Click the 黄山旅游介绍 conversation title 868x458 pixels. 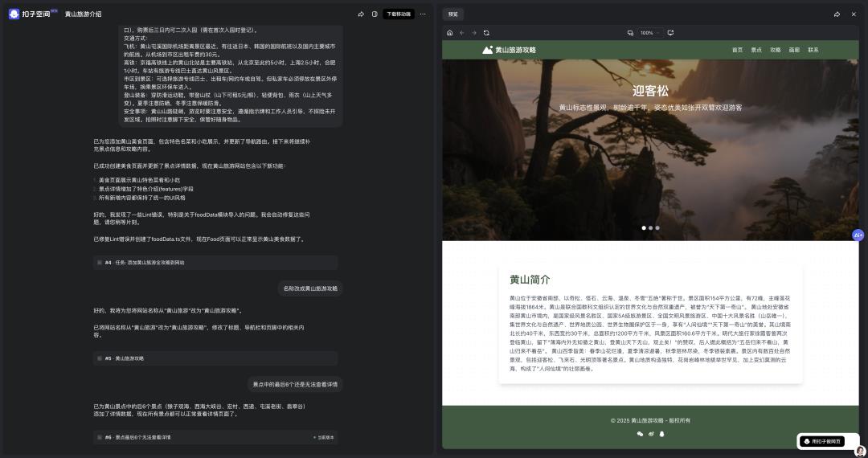coord(83,14)
